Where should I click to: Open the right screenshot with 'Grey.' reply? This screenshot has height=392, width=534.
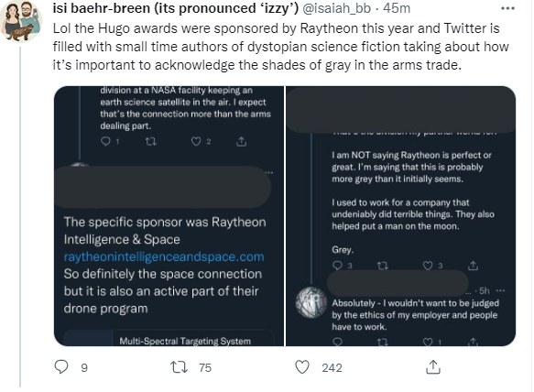[x=400, y=216]
